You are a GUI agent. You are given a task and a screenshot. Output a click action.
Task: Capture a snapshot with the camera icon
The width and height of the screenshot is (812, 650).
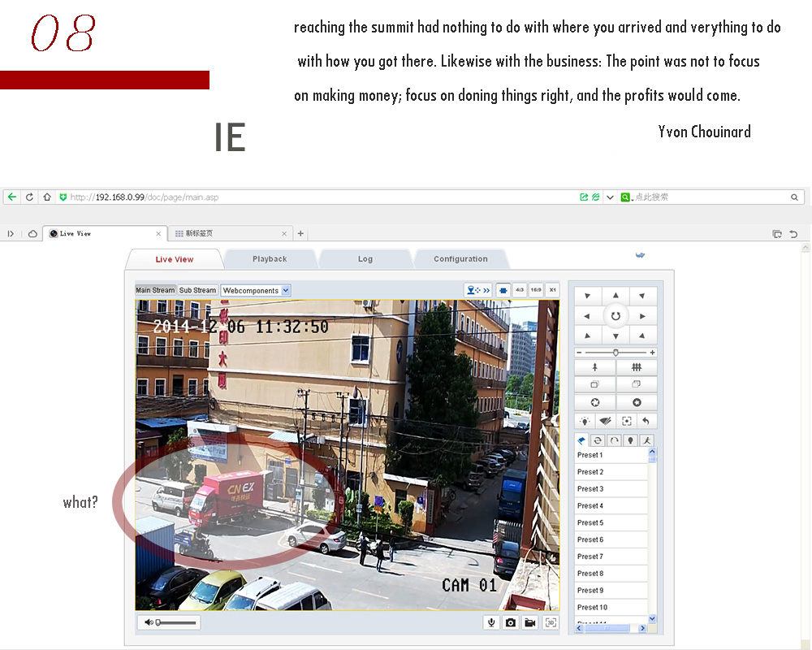(x=511, y=622)
